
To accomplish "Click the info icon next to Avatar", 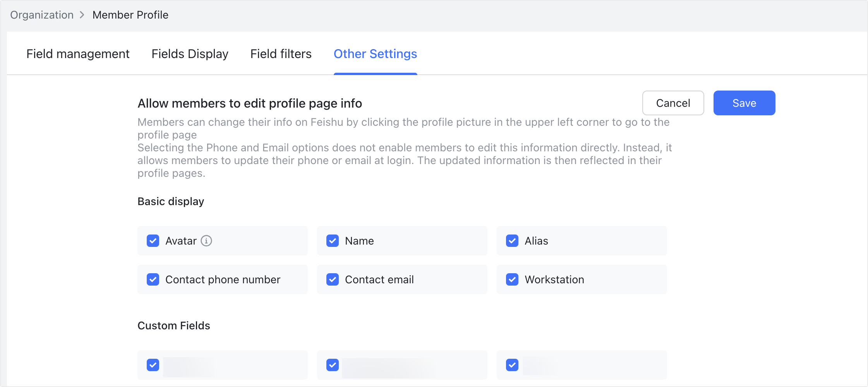I will (x=206, y=241).
